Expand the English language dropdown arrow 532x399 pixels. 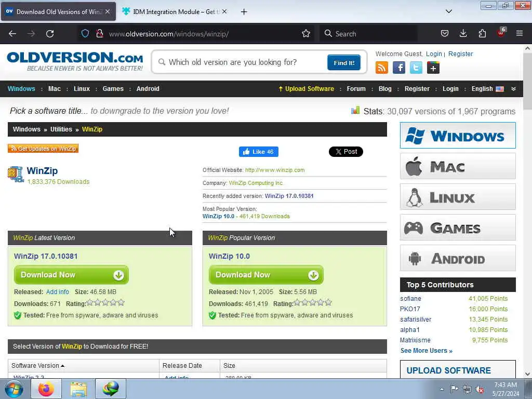pyautogui.click(x=514, y=88)
